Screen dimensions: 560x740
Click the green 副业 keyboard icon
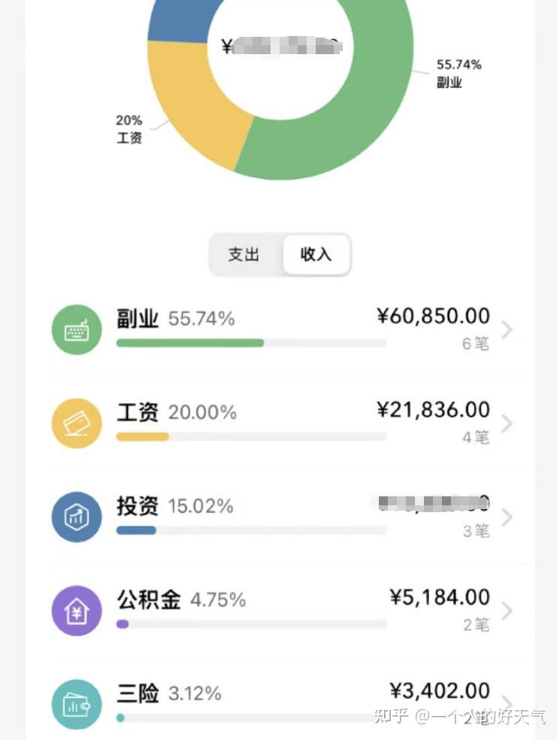[x=77, y=330]
